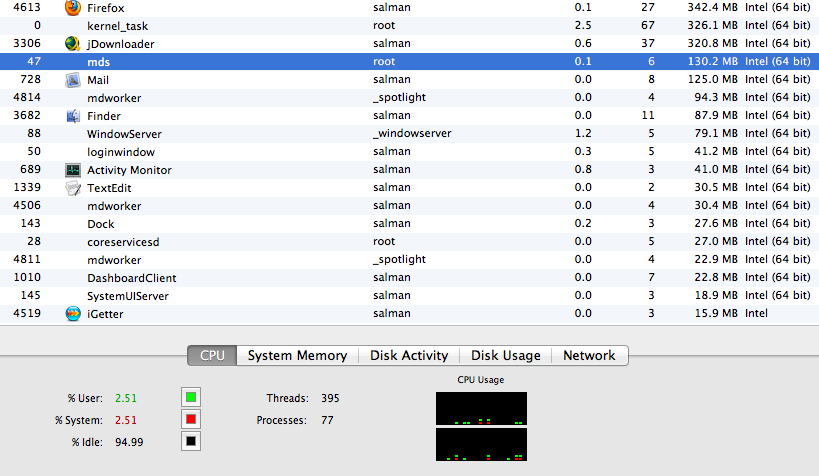The width and height of the screenshot is (819, 476).
Task: Select the kernel_task process row
Action: [410, 26]
